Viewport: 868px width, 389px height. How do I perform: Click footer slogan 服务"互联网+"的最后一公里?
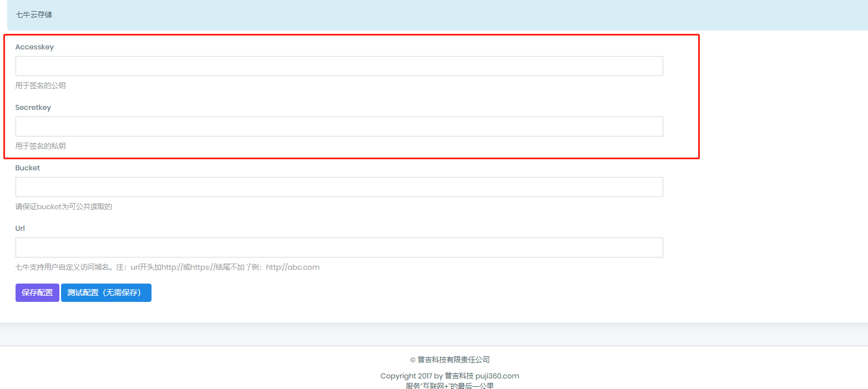[x=450, y=386]
